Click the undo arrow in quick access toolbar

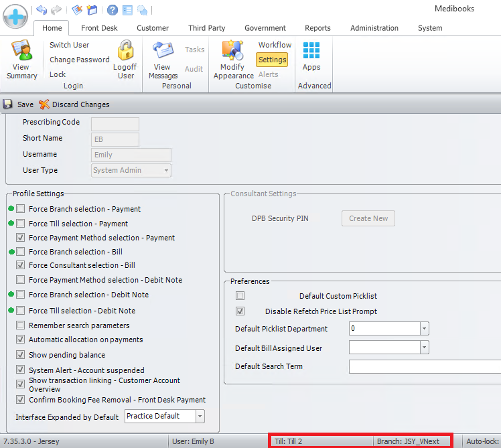42,10
